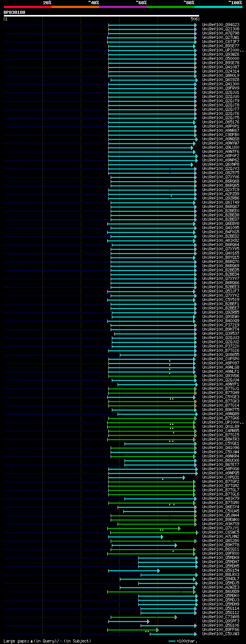
Task: Open hit UniRef100_Q2I308
Action: pyautogui.click(x=221, y=29)
